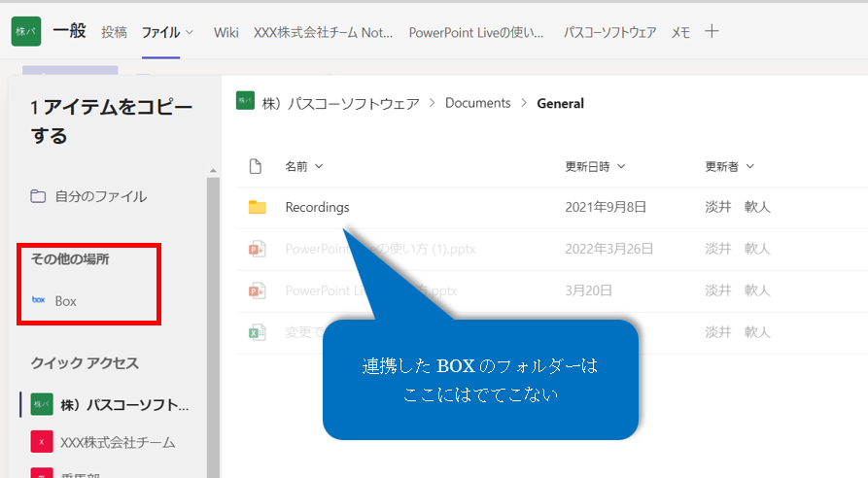This screenshot has height=478, width=868.
Task: Click green icon of 株) パスコーソフト... quick access
Action: 42,404
